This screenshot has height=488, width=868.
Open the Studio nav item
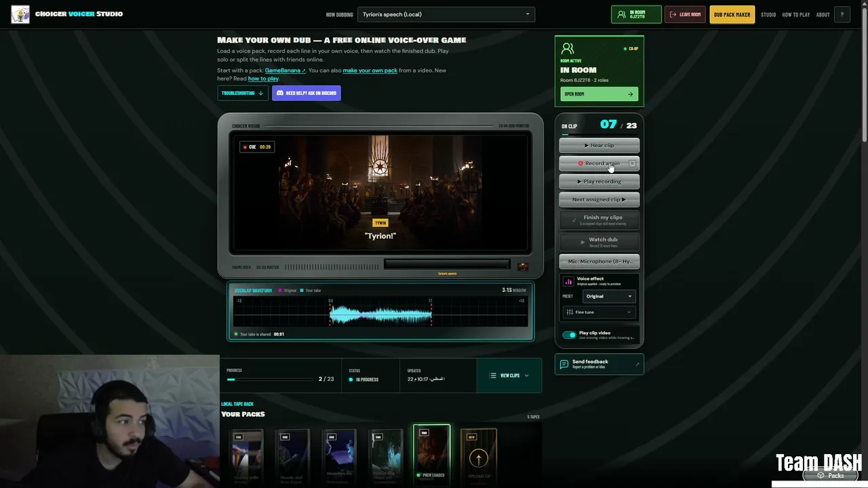[768, 14]
